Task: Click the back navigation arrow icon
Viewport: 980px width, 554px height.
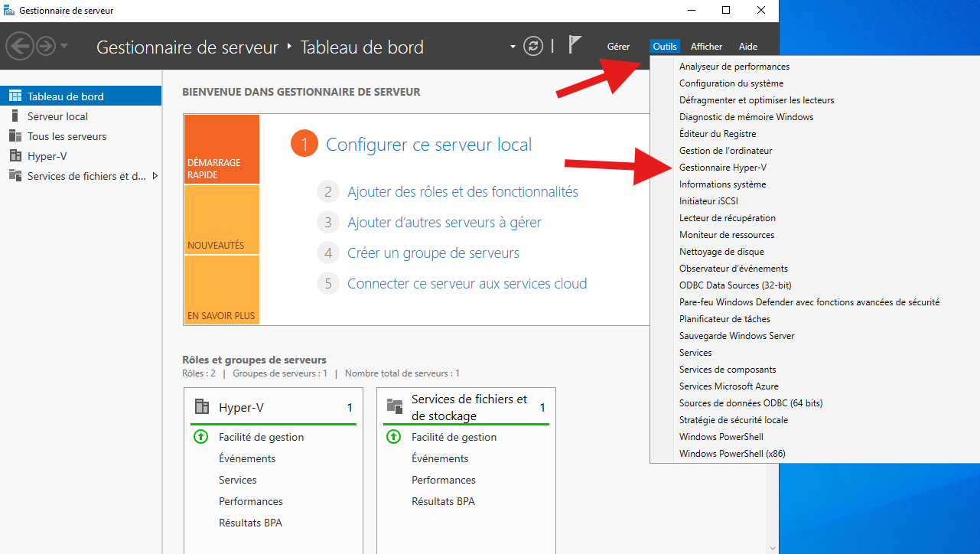Action: point(19,47)
